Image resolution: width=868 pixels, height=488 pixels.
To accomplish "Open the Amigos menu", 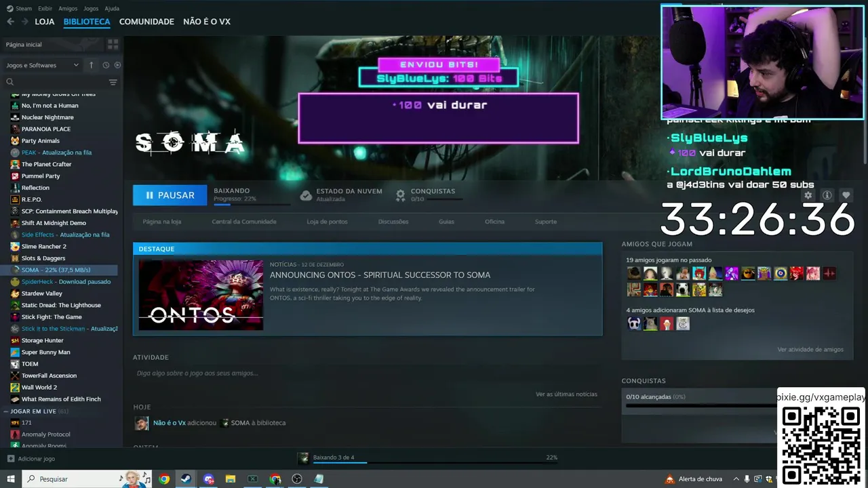I will [68, 9].
